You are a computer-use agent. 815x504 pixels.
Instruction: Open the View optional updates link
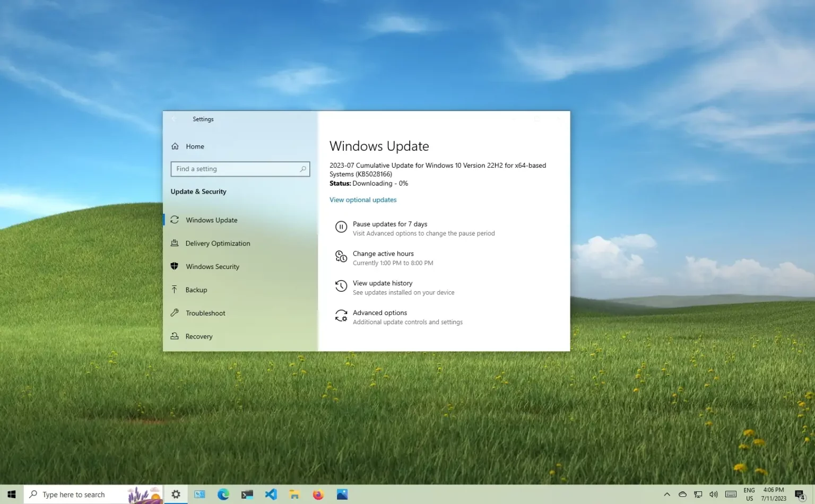(362, 199)
